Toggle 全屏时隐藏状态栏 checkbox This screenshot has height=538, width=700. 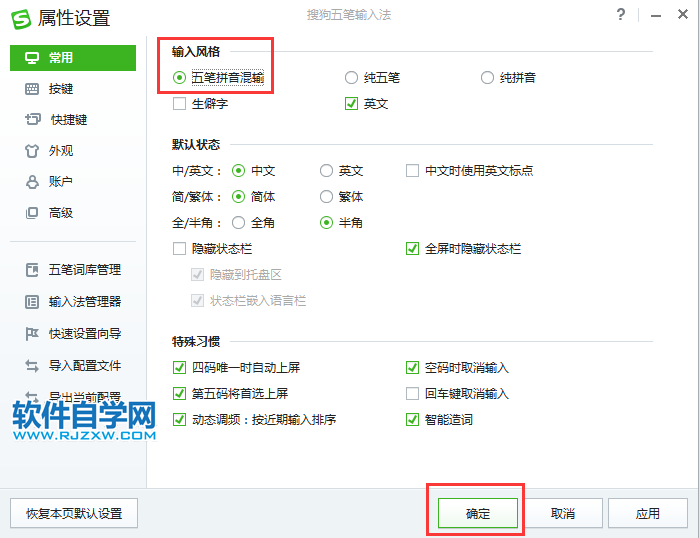412,249
